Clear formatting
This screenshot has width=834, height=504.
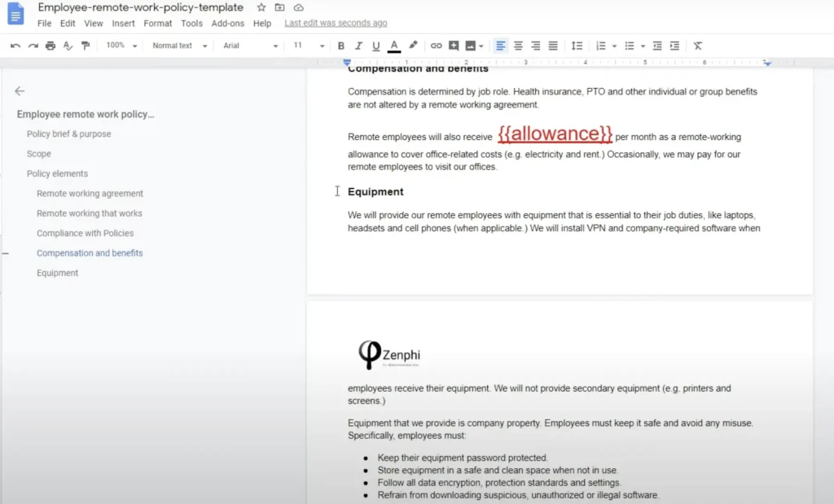(698, 46)
